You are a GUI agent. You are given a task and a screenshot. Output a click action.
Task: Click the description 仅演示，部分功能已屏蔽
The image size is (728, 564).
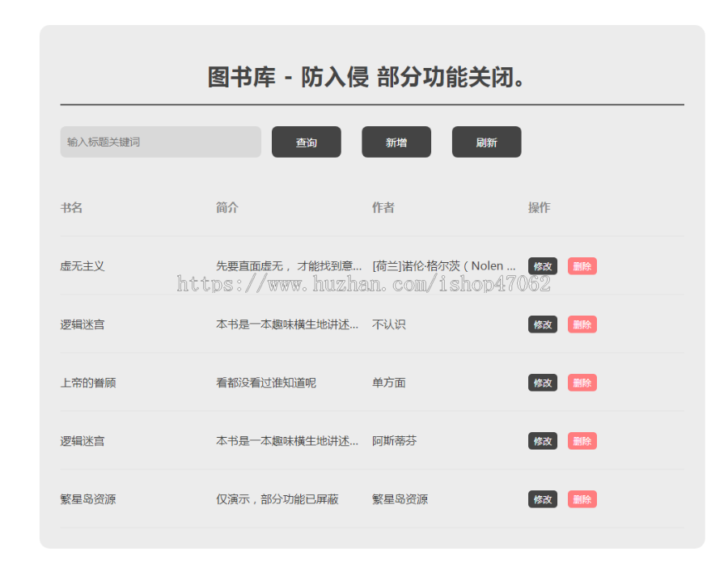click(x=277, y=499)
